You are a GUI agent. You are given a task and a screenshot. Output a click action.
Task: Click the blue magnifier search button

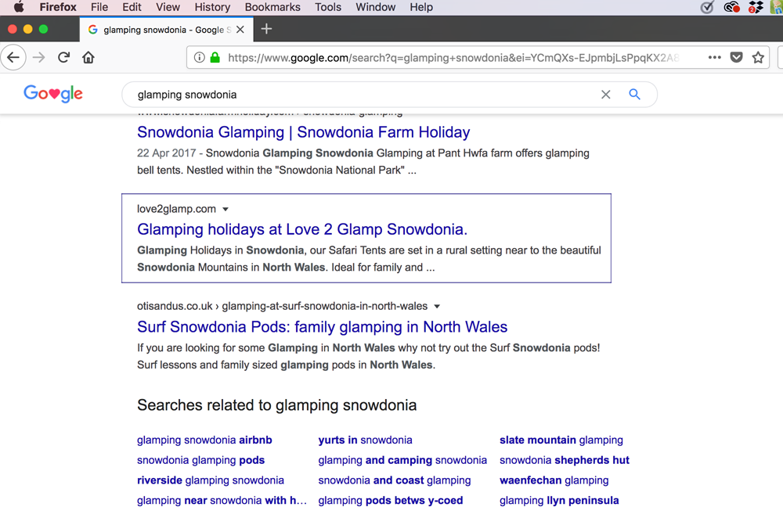point(635,95)
